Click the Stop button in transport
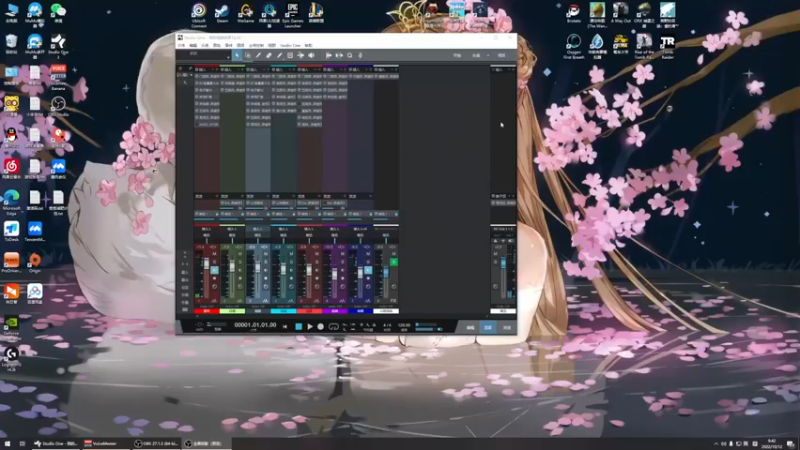The width and height of the screenshot is (800, 450). tap(298, 327)
